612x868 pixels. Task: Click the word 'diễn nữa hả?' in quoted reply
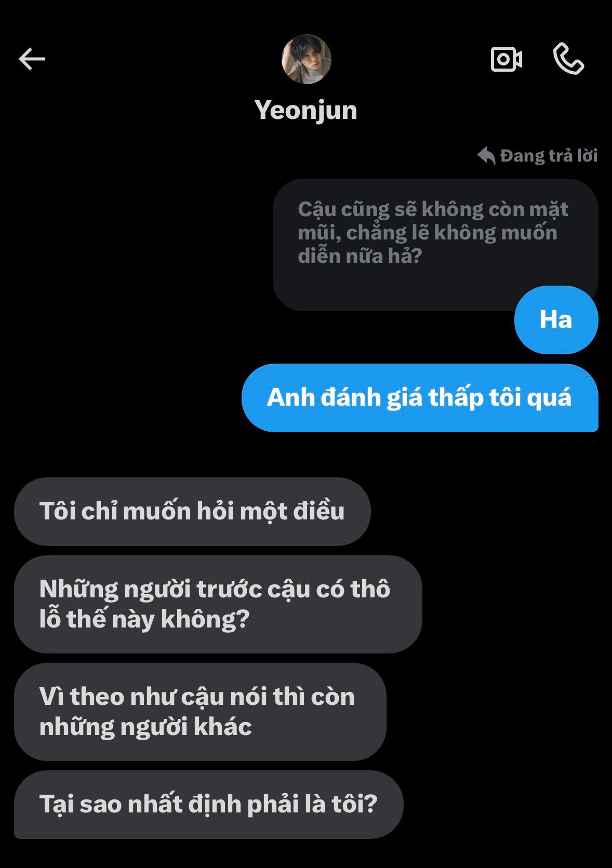(360, 256)
